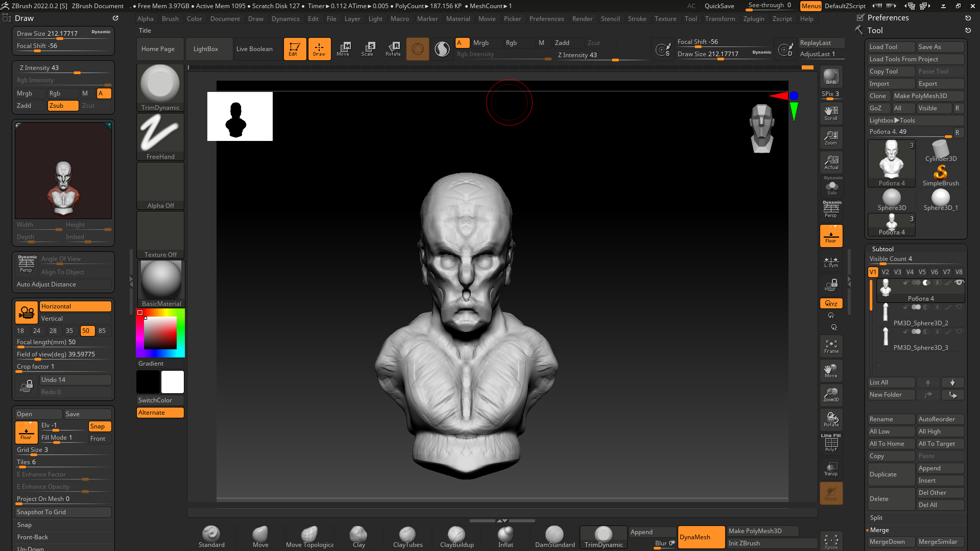The height and width of the screenshot is (551, 980).
Task: Click the white secondary color swatch
Action: tap(173, 382)
